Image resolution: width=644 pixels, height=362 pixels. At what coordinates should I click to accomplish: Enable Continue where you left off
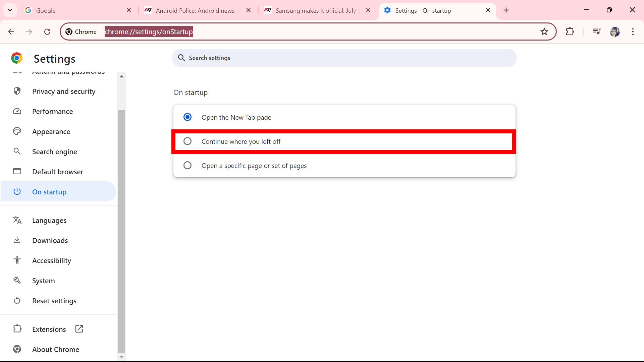click(x=187, y=141)
